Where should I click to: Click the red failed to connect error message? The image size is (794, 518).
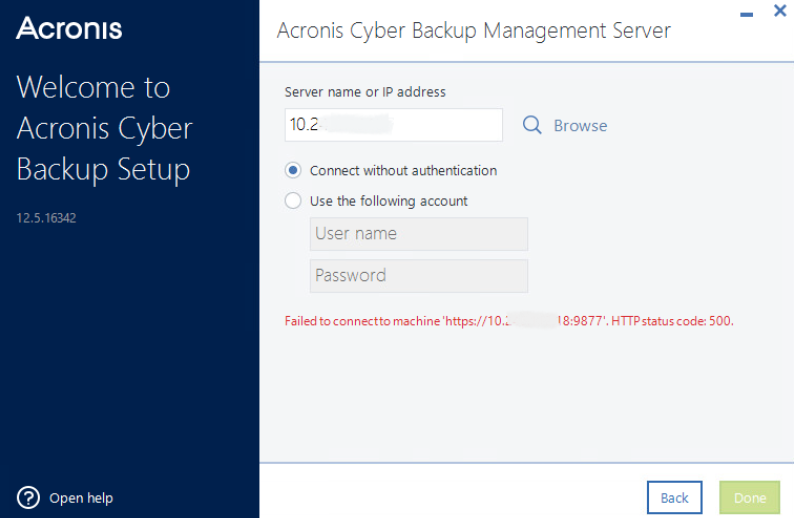(509, 321)
